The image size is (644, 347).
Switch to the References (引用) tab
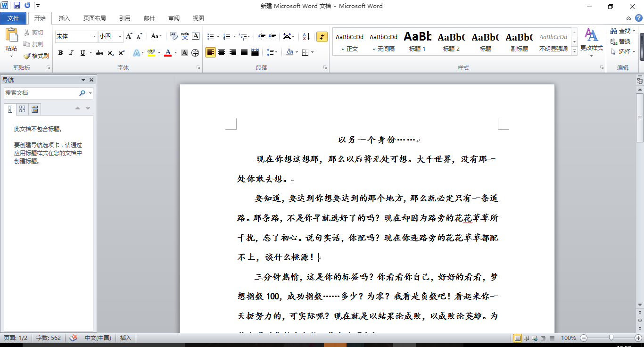tap(125, 18)
